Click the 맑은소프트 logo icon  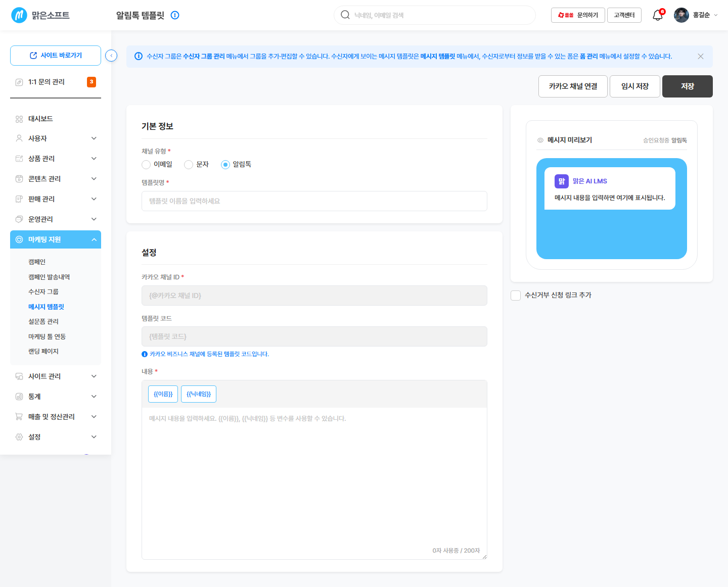(19, 15)
